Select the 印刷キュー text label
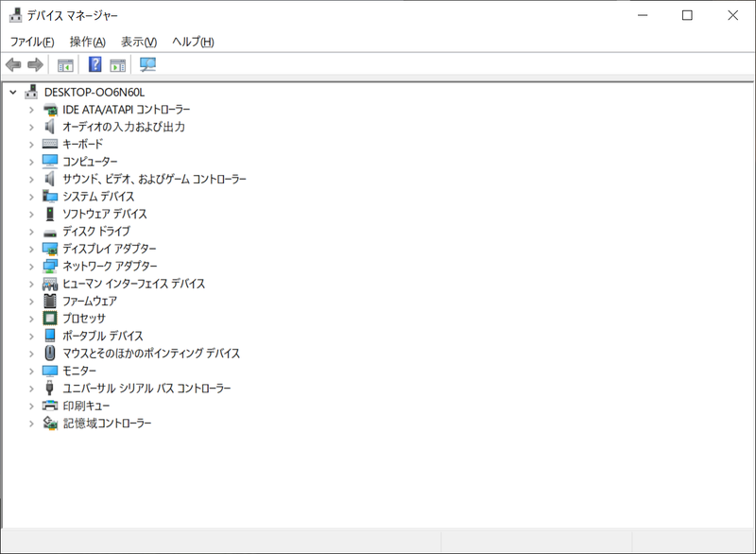This screenshot has height=554, width=756. point(86,406)
